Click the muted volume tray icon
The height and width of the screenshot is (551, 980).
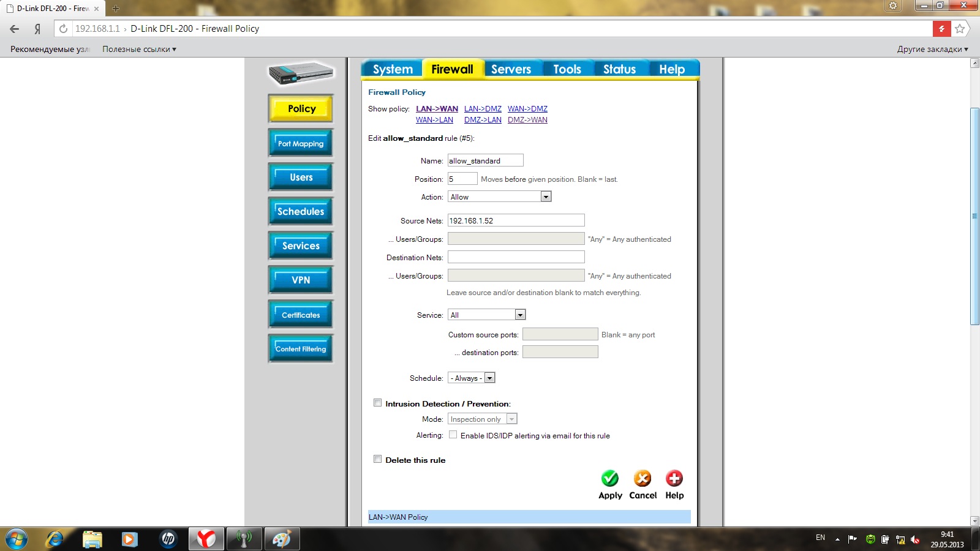[x=916, y=539]
